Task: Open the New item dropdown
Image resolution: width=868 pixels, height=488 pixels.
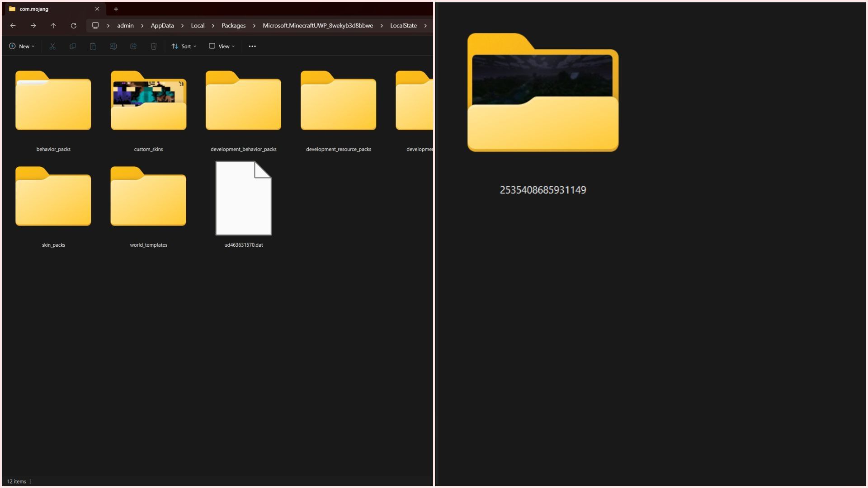Action: [x=22, y=46]
